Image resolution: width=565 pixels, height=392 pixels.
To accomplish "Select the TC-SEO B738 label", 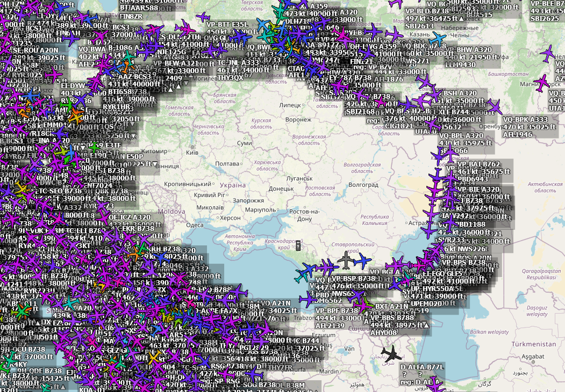I will click(x=61, y=191).
